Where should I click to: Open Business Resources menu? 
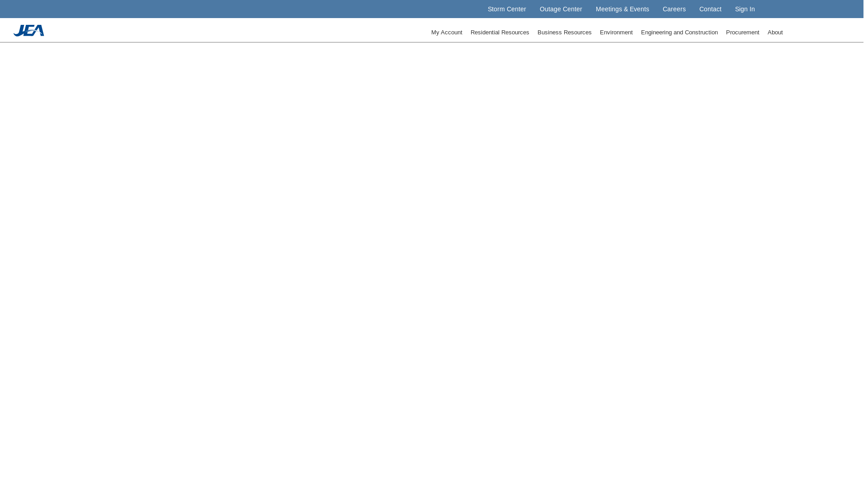564,33
